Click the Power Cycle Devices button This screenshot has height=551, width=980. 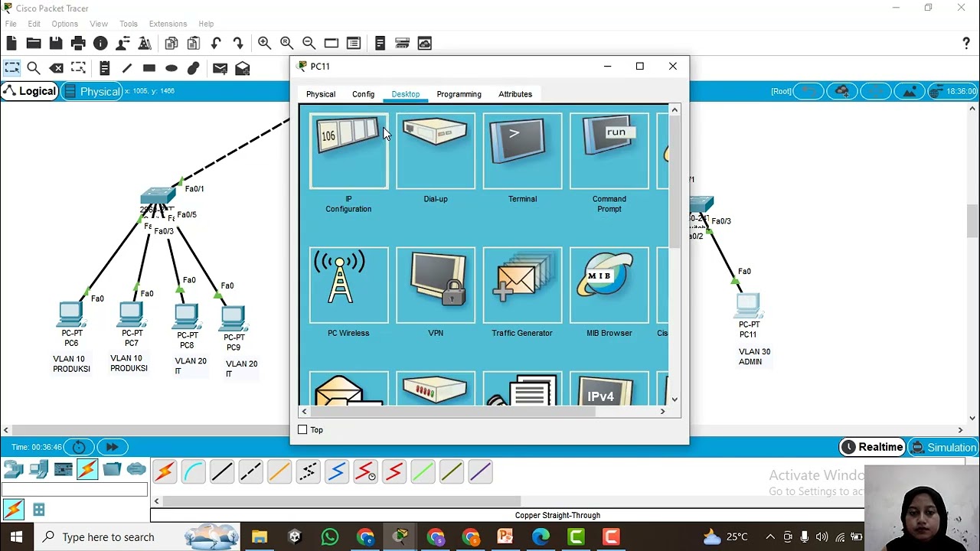click(x=79, y=447)
